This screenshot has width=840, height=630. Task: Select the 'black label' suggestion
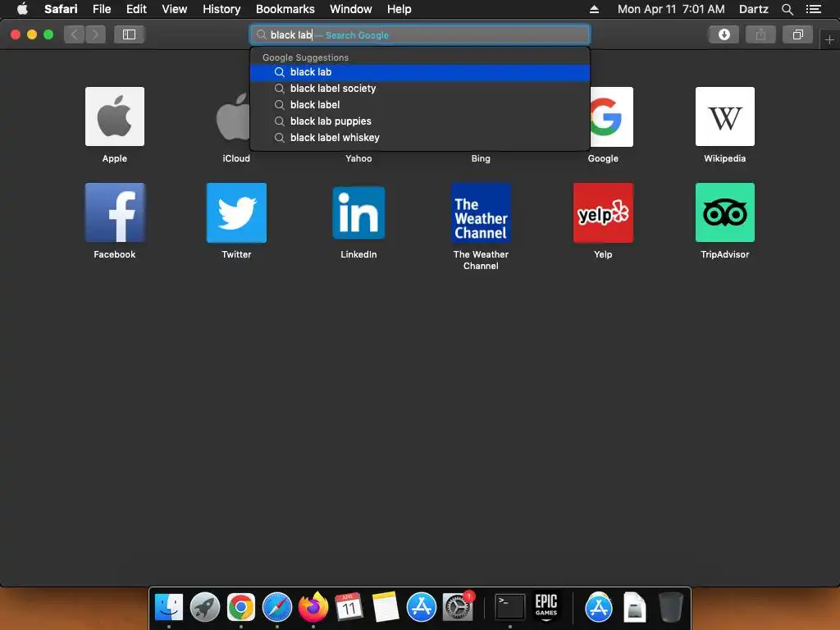[x=420, y=105]
